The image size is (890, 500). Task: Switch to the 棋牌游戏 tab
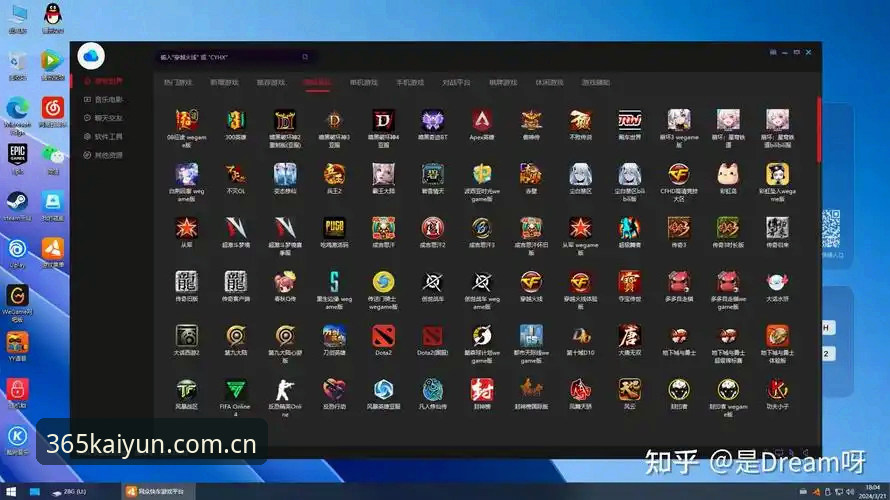click(x=503, y=82)
